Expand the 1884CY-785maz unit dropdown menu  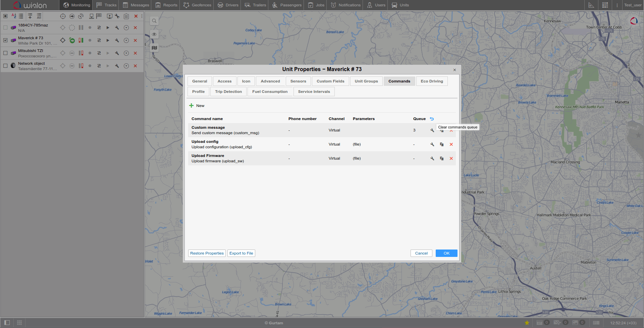tap(126, 28)
